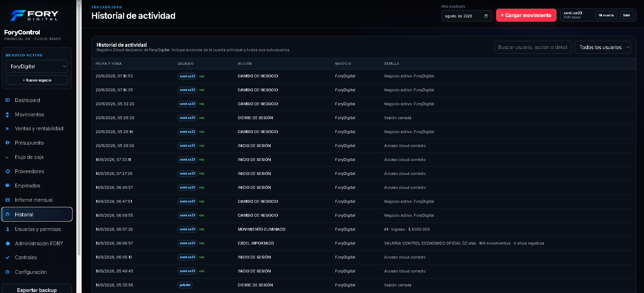The width and height of the screenshot is (644, 293).
Task: Open the agosto de 2026 month selector
Action: point(467,16)
